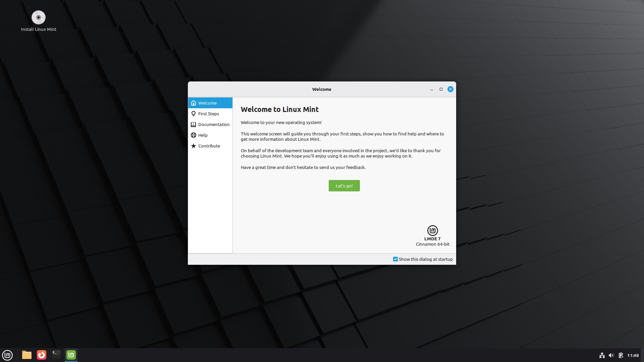The image size is (644, 362).
Task: Click the sound volume tray icon
Action: click(611, 355)
